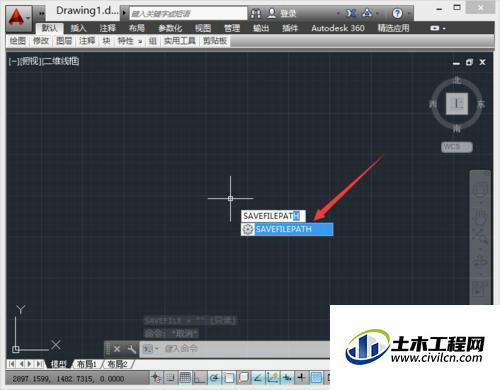Open ShowMotion from navigation bar

pos(480,289)
